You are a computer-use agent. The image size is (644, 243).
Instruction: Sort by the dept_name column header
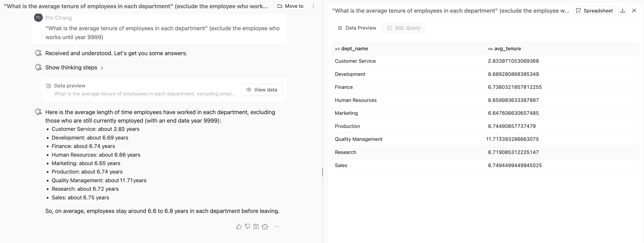[354, 49]
